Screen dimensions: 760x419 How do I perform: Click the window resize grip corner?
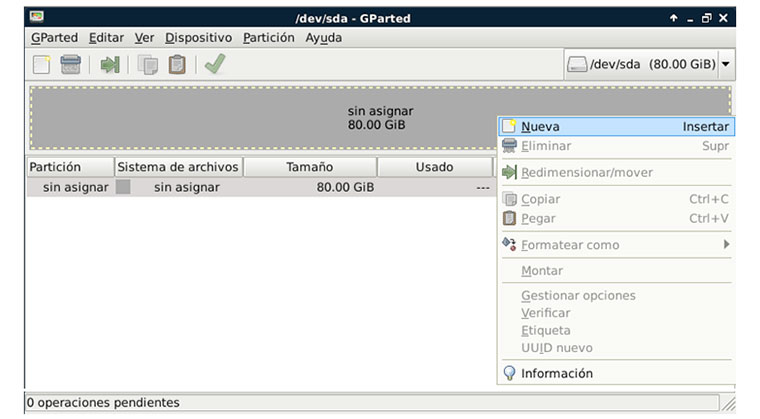coord(728,404)
